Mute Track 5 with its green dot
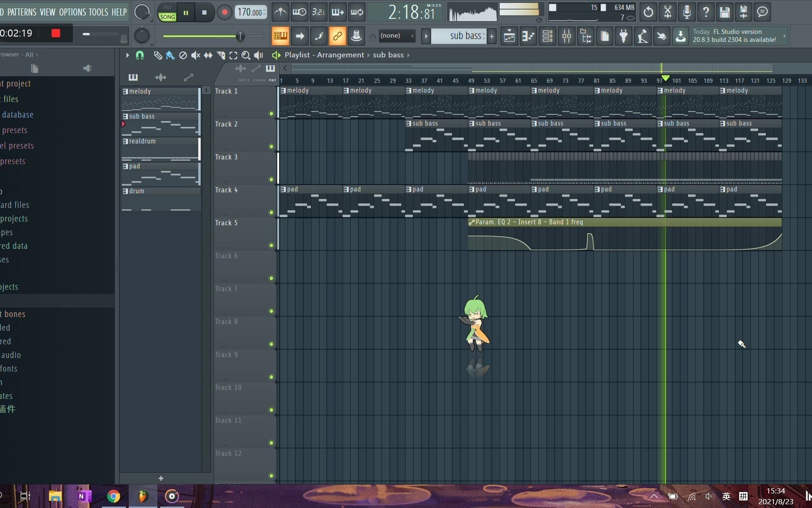The width and height of the screenshot is (812, 508). tap(271, 245)
